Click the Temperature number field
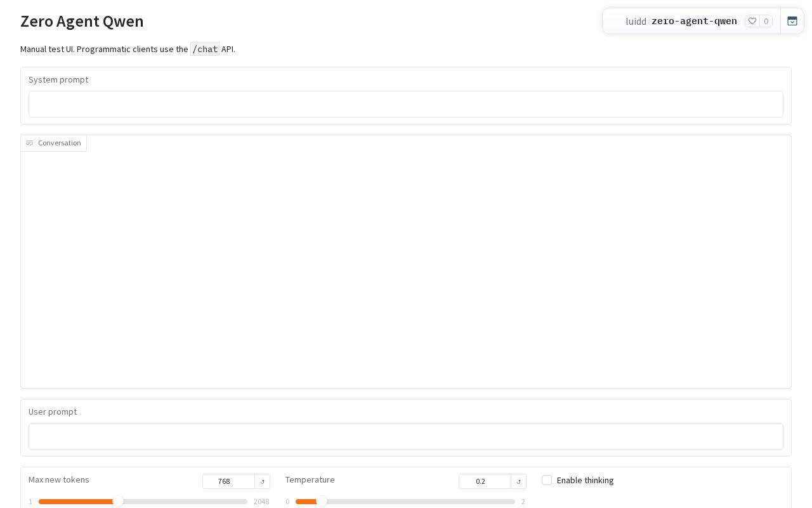Image resolution: width=812 pixels, height=508 pixels. click(485, 481)
